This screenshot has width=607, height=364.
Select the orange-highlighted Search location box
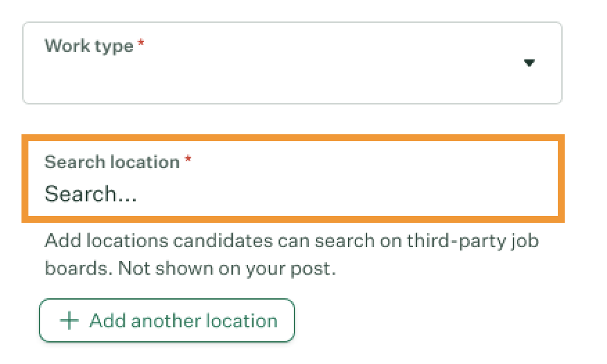(292, 179)
